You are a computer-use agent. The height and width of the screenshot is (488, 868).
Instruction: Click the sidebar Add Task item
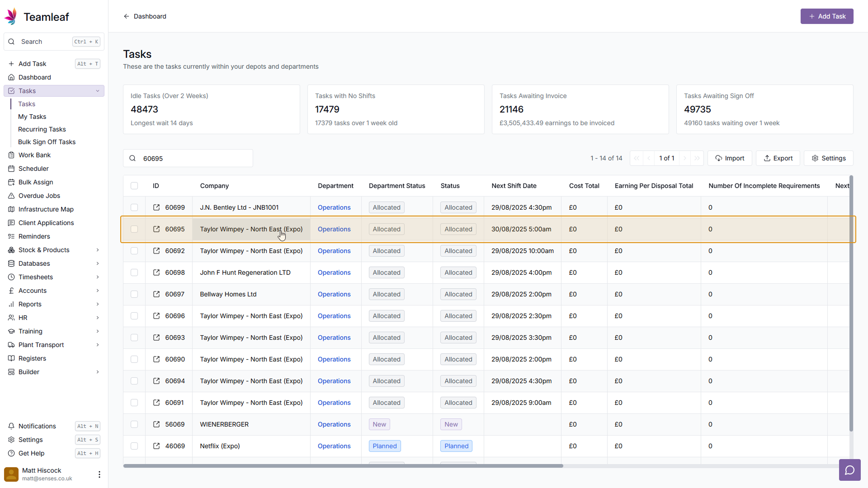pyautogui.click(x=54, y=64)
